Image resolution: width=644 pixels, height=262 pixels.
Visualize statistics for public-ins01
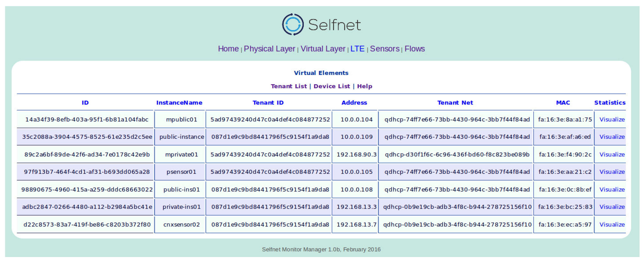tap(612, 189)
